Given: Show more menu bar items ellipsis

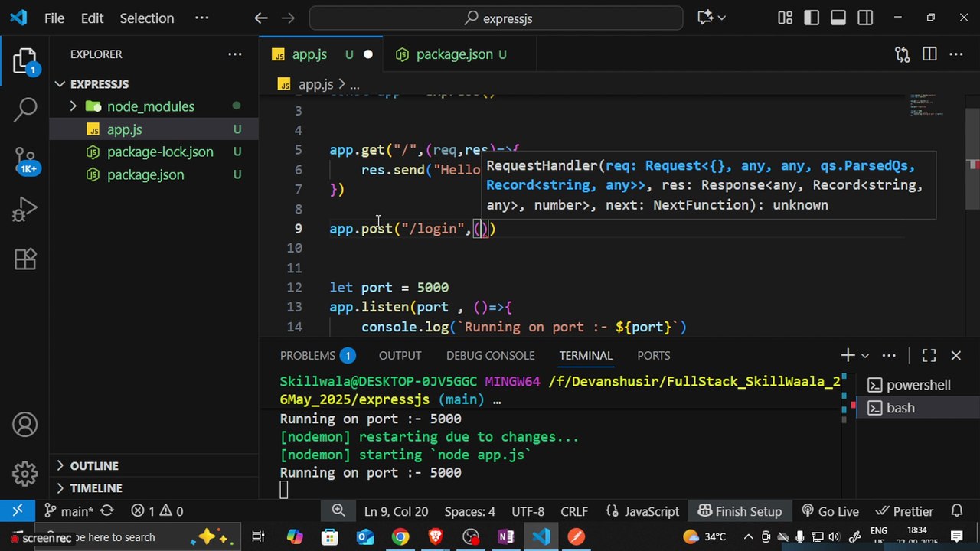Looking at the screenshot, I should click(201, 18).
